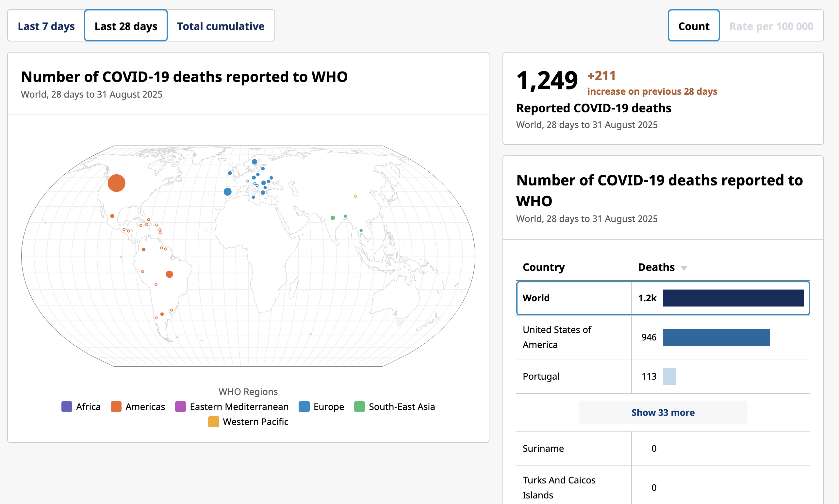Viewport: 839px width, 504px height.
Task: Switch to the Last 7 days tab
Action: (46, 26)
